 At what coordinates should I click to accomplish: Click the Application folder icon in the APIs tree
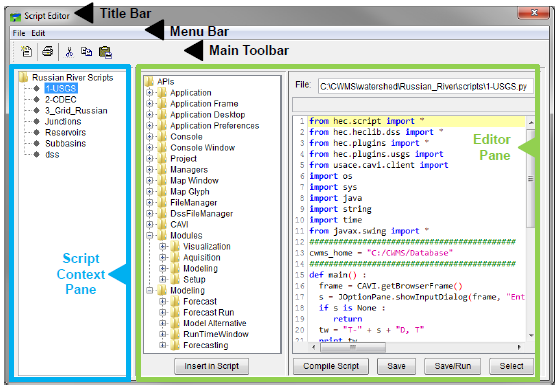coord(162,93)
